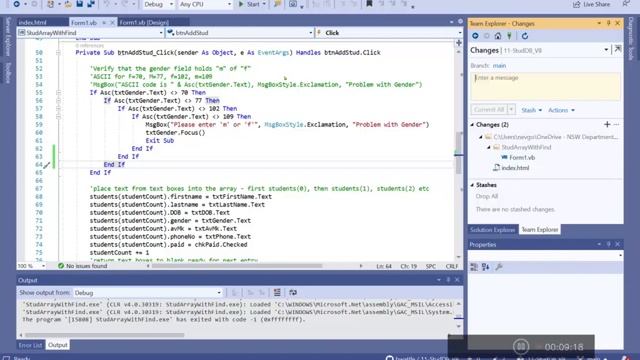Open the Actions dropdown link

tap(561, 110)
